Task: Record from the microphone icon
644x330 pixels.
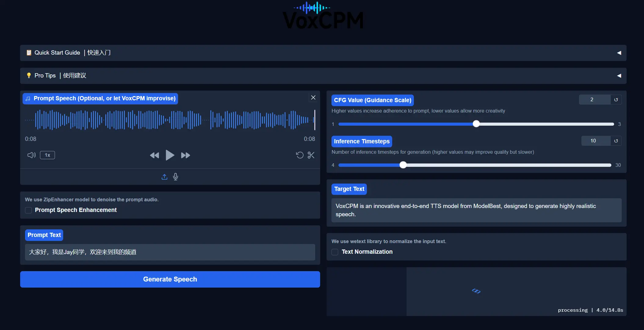Action: click(x=175, y=177)
